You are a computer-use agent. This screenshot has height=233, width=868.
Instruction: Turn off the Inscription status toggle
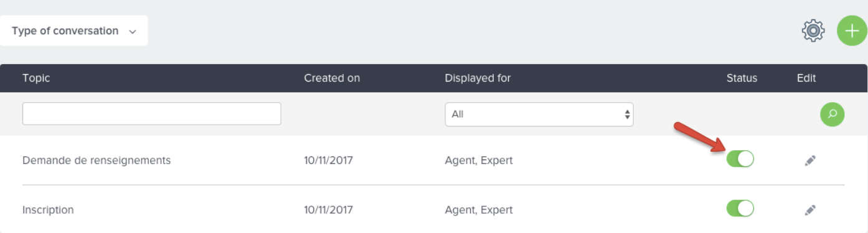(740, 209)
